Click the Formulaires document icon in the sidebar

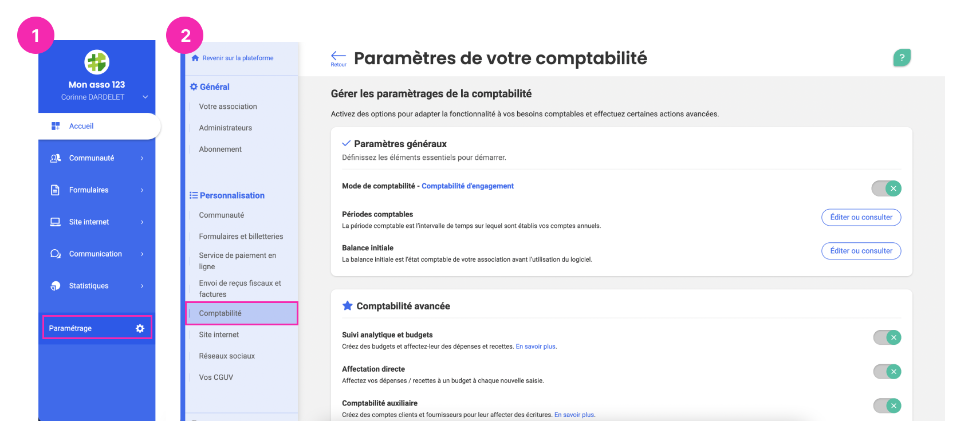(x=56, y=190)
